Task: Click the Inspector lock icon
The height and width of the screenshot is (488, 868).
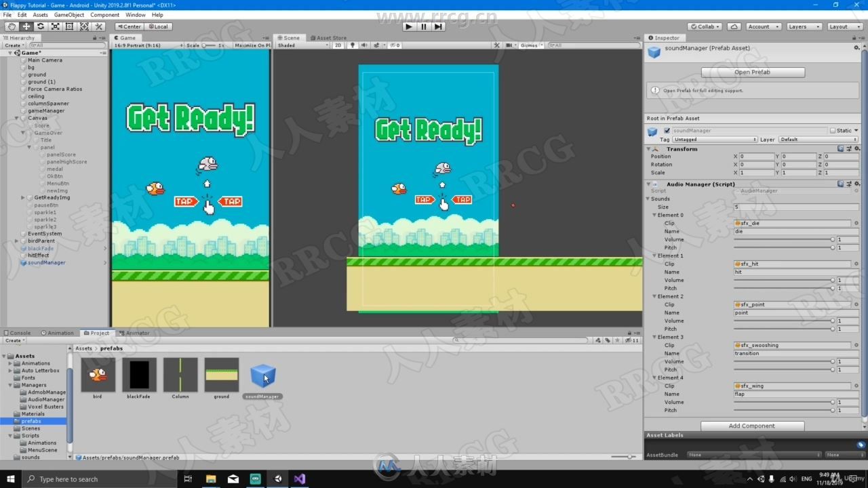Action: pyautogui.click(x=854, y=38)
